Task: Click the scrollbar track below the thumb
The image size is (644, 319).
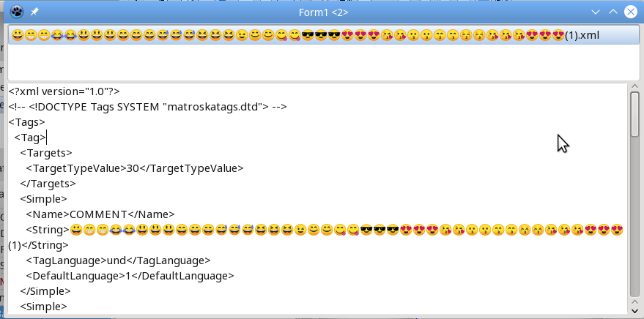Action: click(634, 219)
